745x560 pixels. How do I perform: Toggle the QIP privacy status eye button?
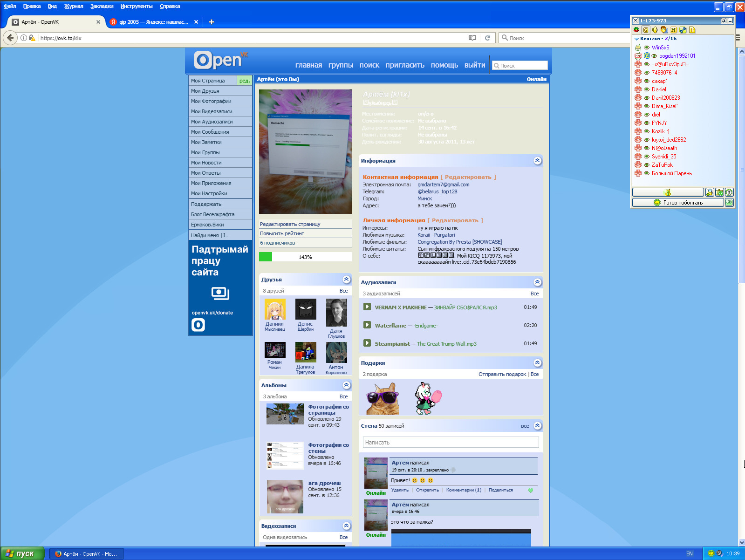pyautogui.click(x=729, y=203)
